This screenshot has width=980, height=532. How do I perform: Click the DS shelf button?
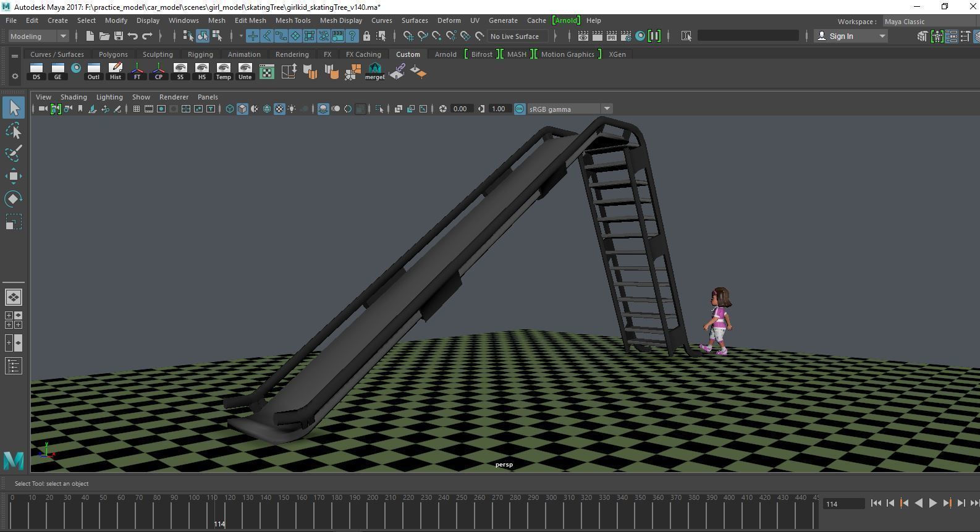tap(36, 72)
